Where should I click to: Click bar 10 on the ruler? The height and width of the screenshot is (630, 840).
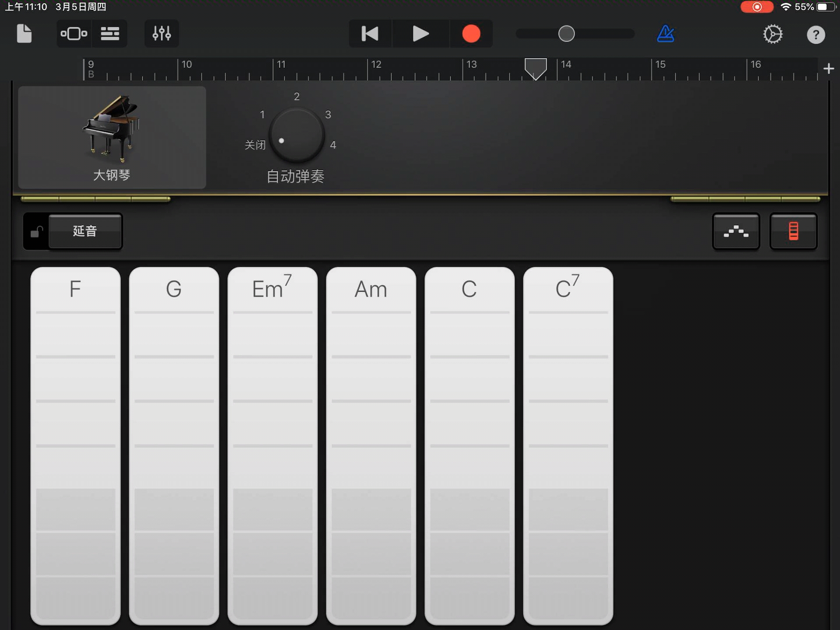pyautogui.click(x=187, y=65)
